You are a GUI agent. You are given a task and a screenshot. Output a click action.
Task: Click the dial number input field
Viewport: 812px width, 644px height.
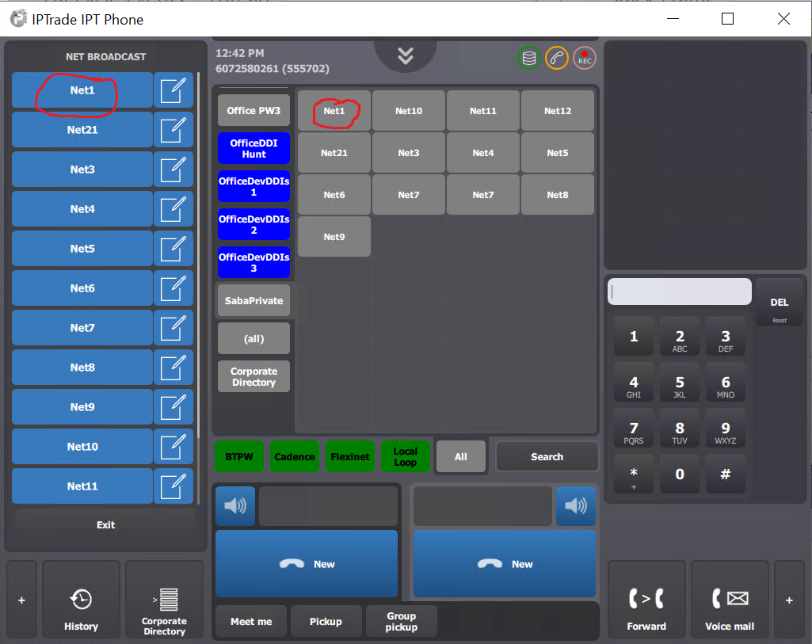[680, 292]
